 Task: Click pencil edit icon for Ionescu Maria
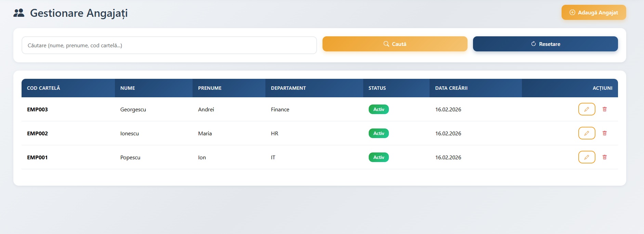pos(587,133)
